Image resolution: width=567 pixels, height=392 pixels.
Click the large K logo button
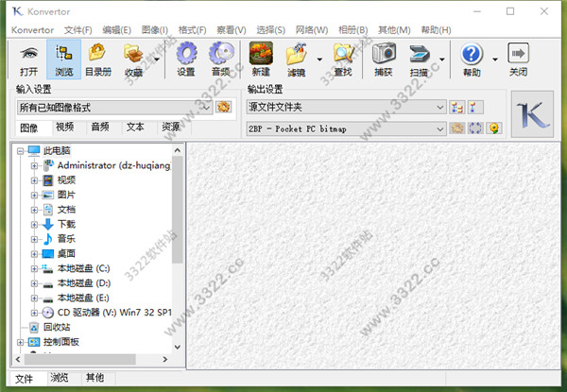pyautogui.click(x=532, y=114)
